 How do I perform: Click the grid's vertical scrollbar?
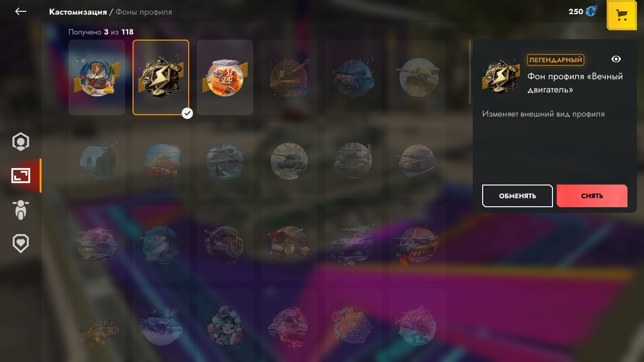click(x=470, y=72)
